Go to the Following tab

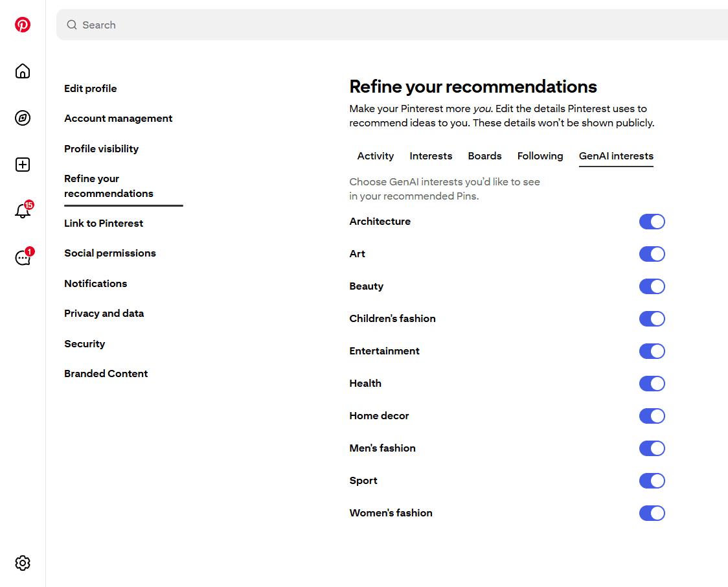(540, 156)
